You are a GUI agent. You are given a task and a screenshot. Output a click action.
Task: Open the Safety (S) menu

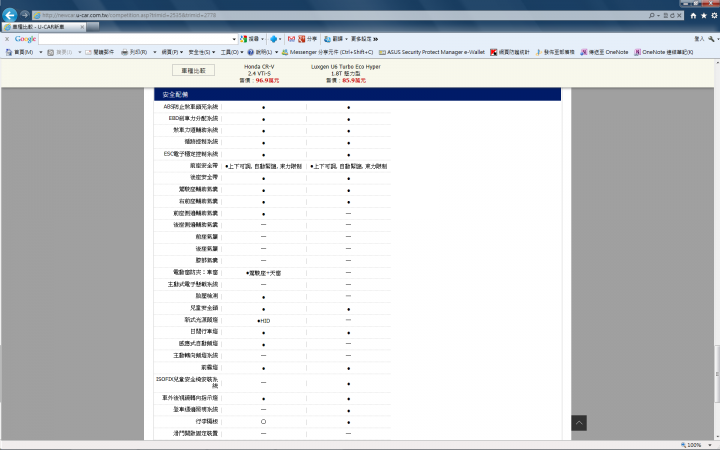pyautogui.click(x=202, y=52)
